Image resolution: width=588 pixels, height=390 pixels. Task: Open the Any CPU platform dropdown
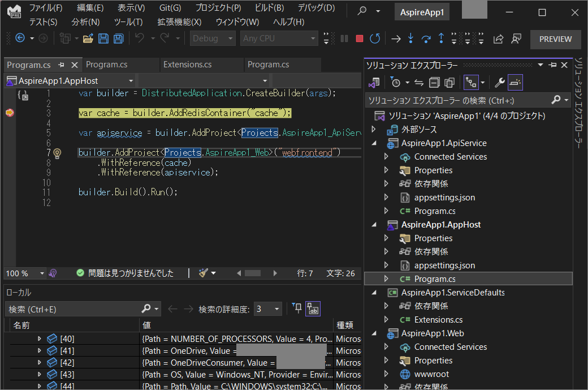[279, 38]
